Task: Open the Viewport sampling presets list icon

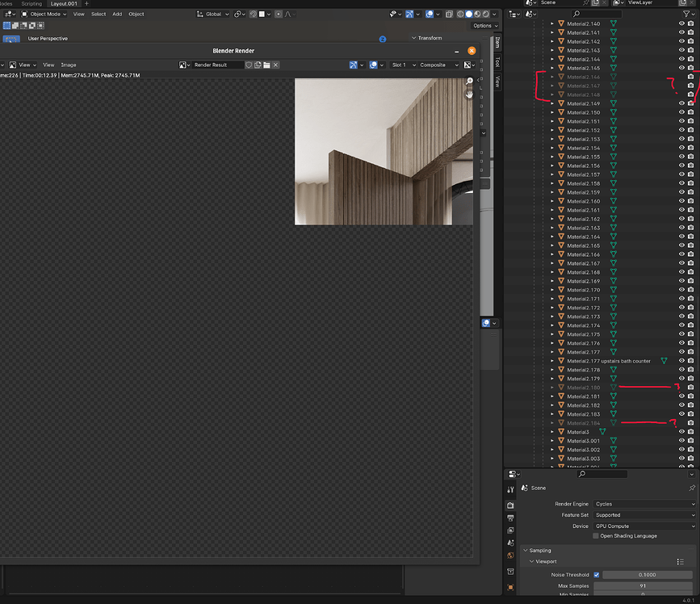Action: point(680,561)
